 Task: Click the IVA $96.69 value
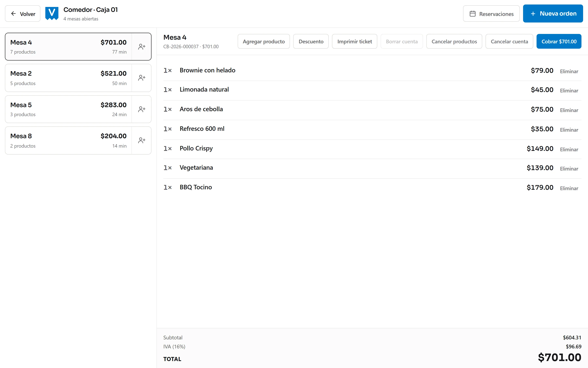tap(574, 347)
